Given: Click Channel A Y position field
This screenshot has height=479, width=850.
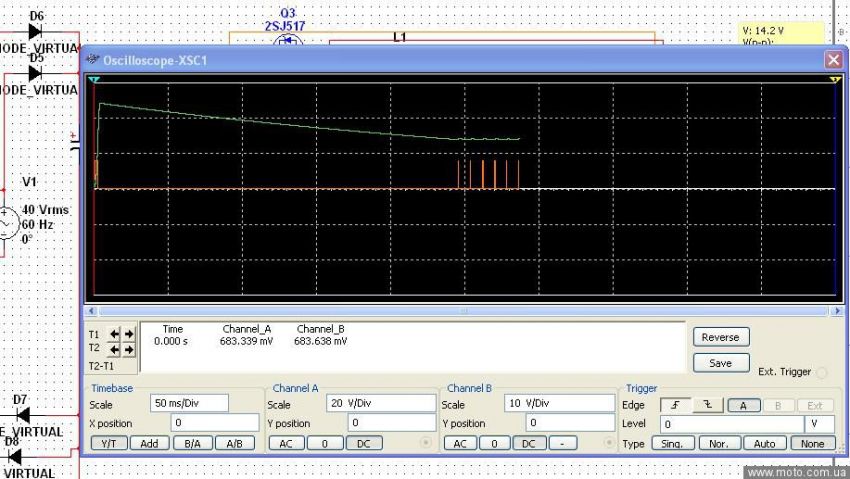Looking at the screenshot, I should point(391,423).
